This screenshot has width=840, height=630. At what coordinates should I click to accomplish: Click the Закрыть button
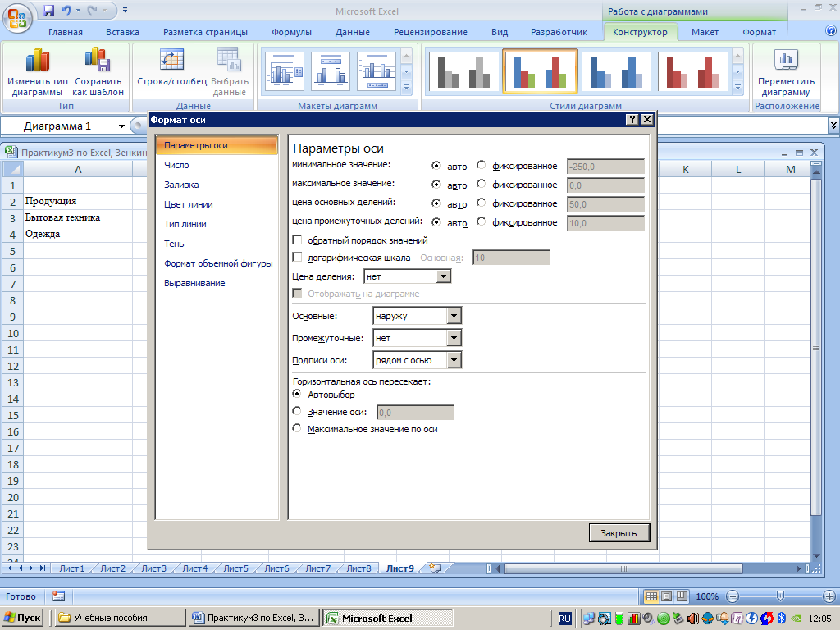click(619, 533)
